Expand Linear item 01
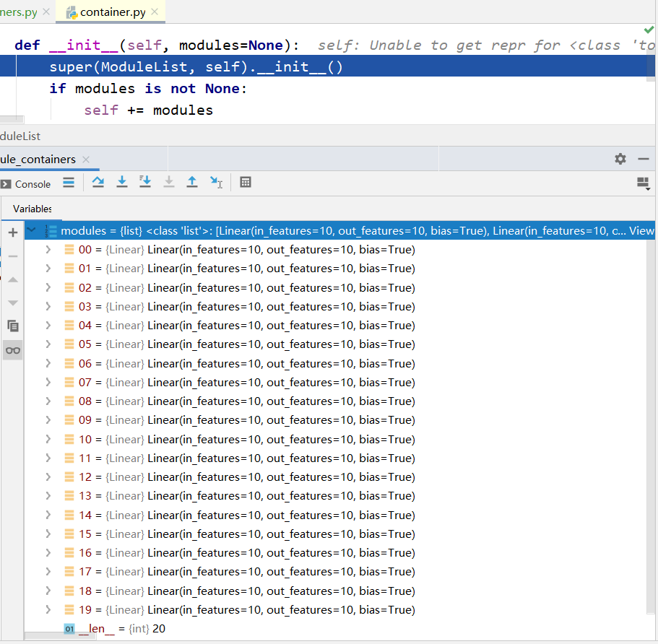This screenshot has width=658, height=644. click(x=48, y=269)
